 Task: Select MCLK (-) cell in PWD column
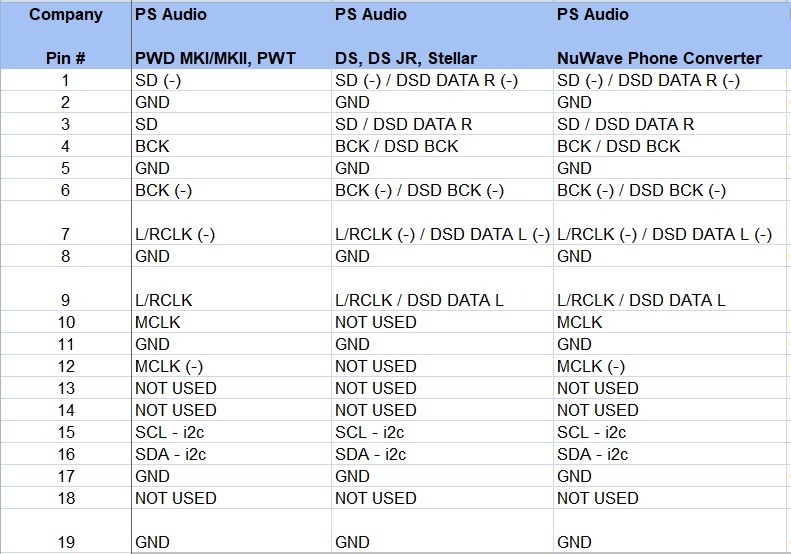pyautogui.click(x=231, y=366)
